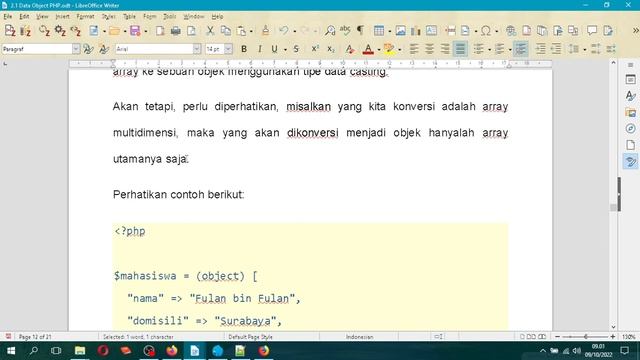Open highlighting color dropdown arrow
640x360 pixels.
399,49
